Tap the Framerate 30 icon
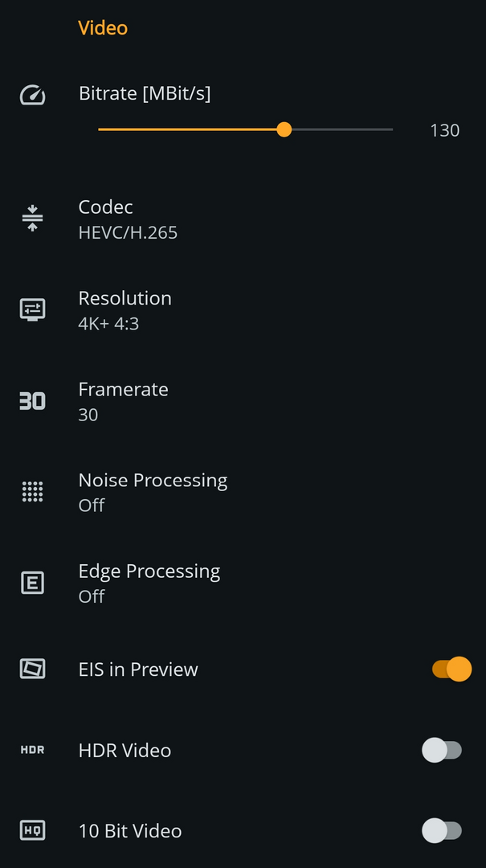Screen dimensions: 486x868 pos(32,400)
